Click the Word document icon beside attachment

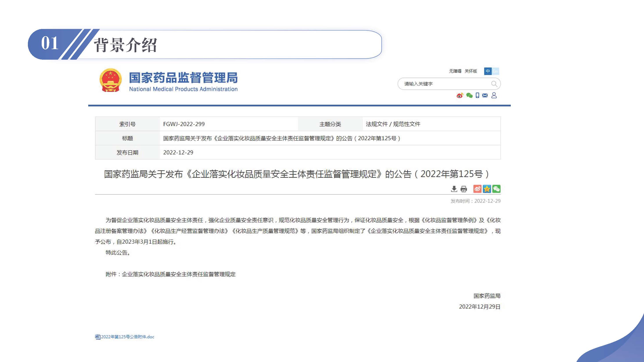click(97, 337)
